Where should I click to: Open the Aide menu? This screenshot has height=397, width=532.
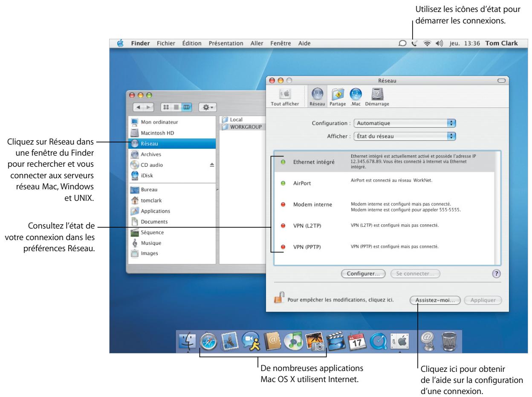click(x=304, y=43)
